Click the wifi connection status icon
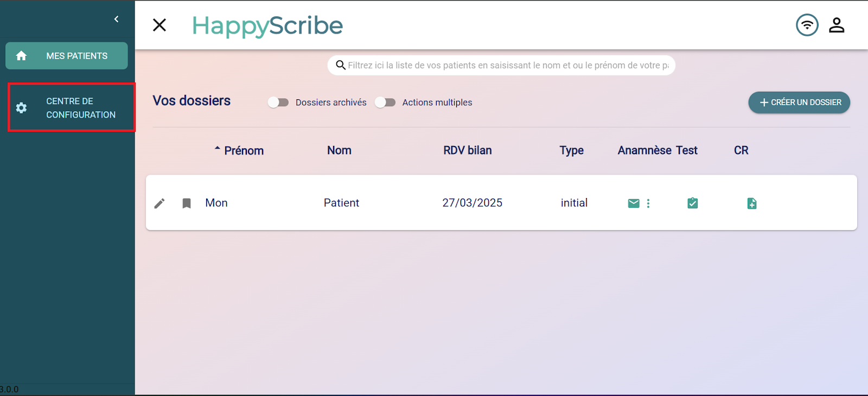Image resolution: width=868 pixels, height=396 pixels. pyautogui.click(x=807, y=25)
